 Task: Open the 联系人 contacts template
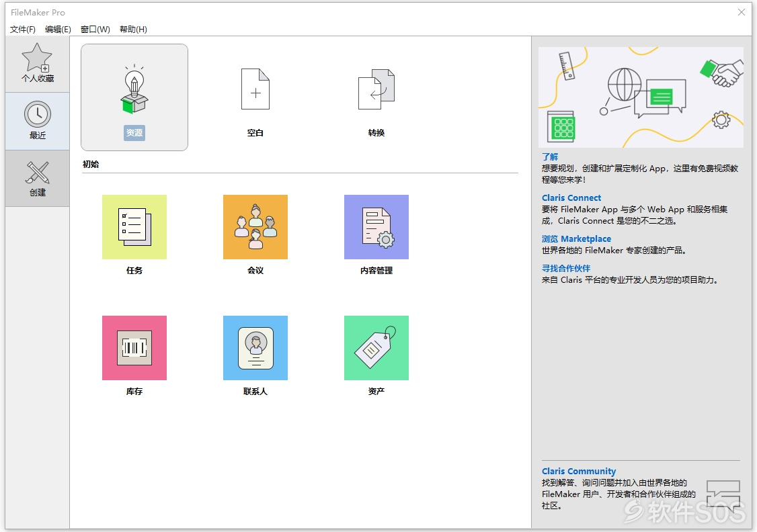pos(255,348)
